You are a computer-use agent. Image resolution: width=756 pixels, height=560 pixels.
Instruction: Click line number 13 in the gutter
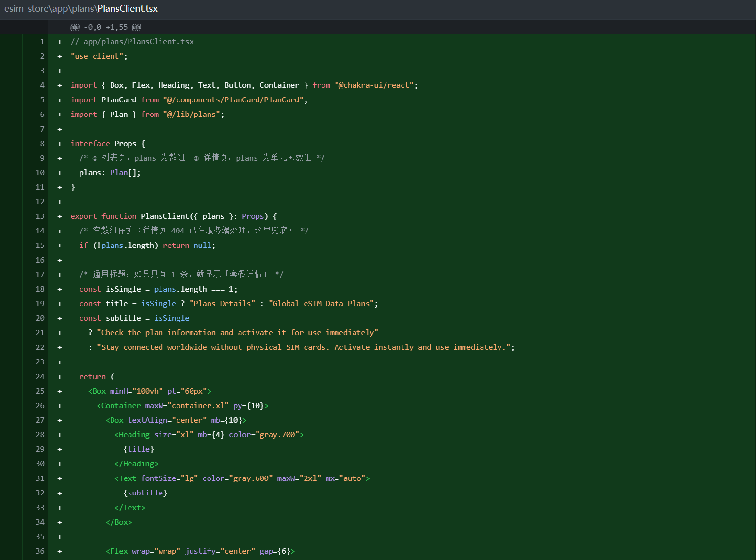(40, 216)
